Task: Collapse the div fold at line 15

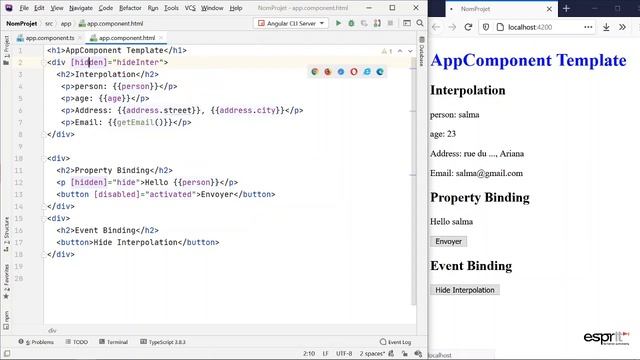Action: pos(43,218)
